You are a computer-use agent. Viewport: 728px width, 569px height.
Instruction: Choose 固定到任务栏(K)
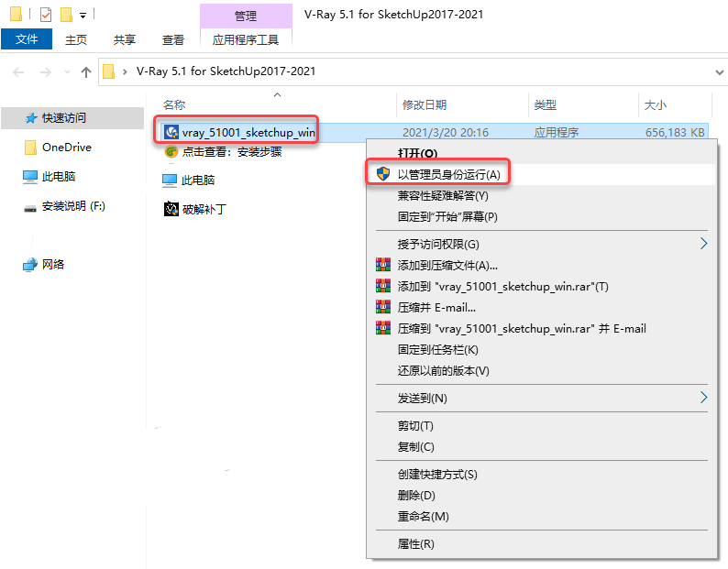(541, 349)
